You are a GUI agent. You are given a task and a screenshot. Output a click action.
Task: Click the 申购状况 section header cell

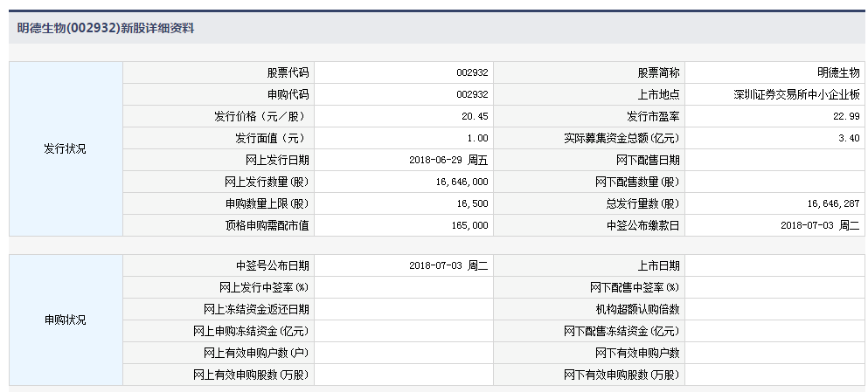point(66,320)
